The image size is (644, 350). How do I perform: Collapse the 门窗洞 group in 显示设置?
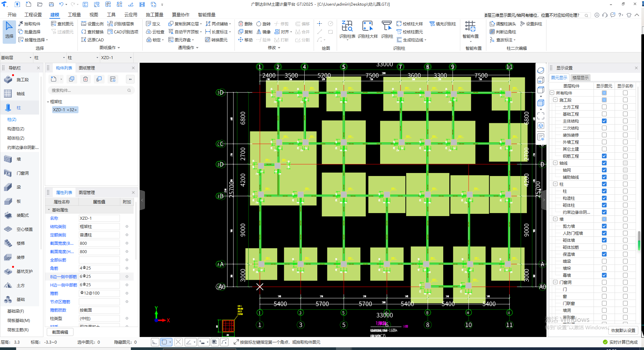click(555, 282)
